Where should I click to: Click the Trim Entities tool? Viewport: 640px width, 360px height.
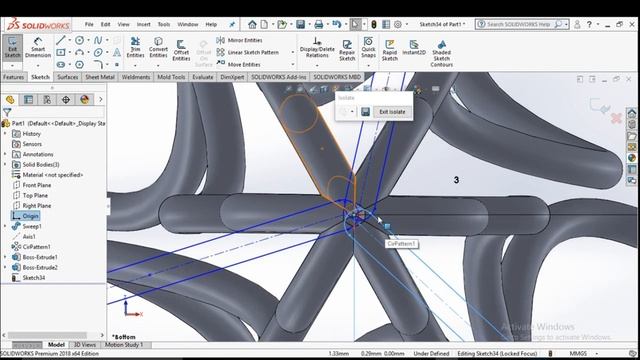tap(135, 47)
